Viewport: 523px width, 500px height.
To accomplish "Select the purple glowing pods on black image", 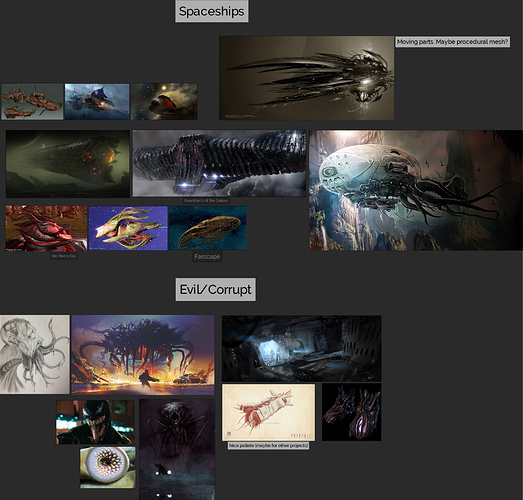I will click(352, 412).
